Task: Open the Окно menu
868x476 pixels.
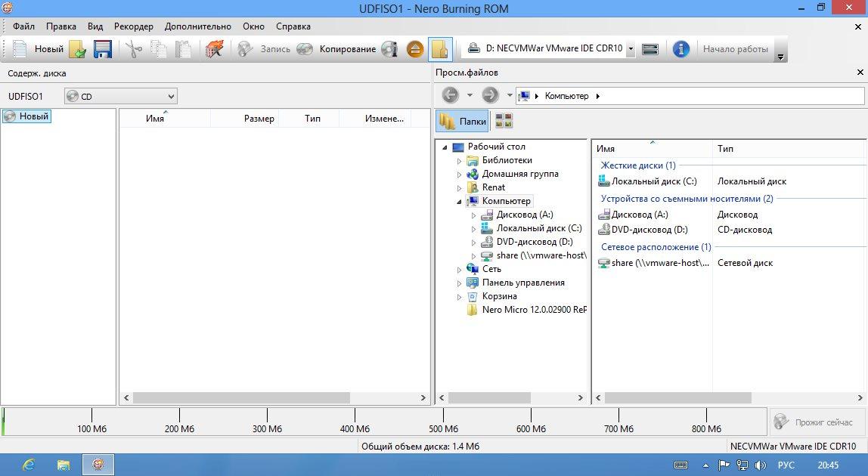Action: [253, 26]
